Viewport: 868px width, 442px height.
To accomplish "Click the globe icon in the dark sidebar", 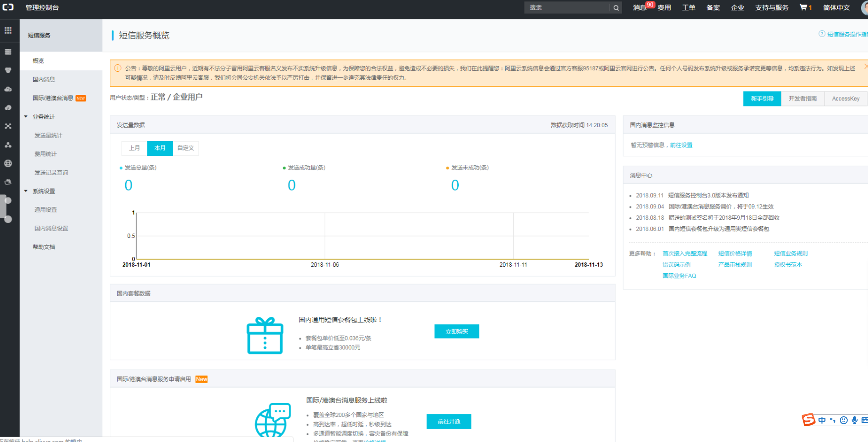I will pos(8,163).
